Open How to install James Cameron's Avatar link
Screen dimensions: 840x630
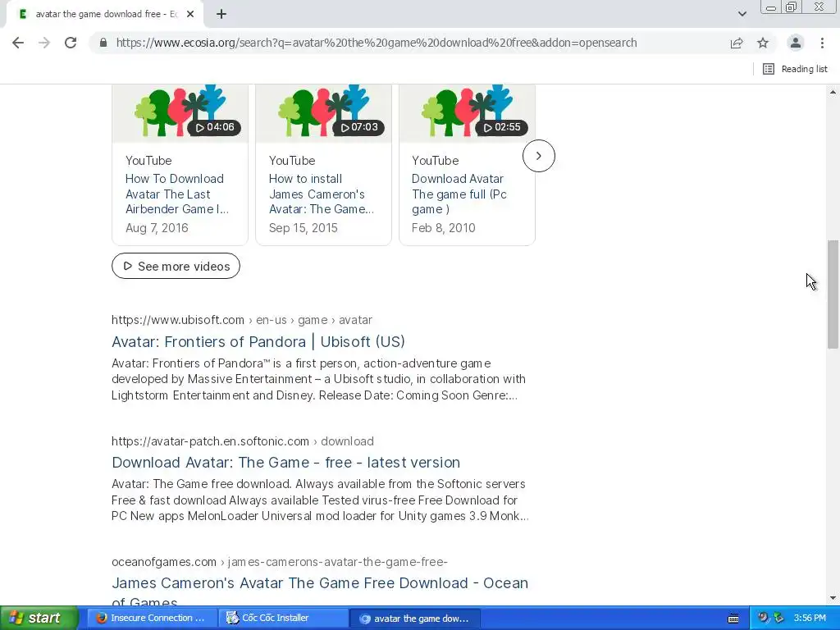coord(322,194)
